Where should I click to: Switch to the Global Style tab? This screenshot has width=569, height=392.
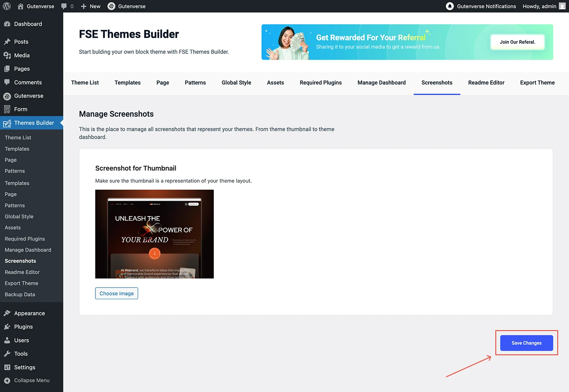click(x=236, y=83)
